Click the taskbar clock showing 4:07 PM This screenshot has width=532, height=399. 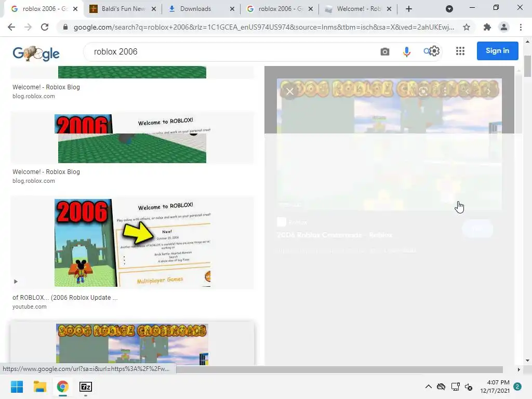(x=495, y=387)
